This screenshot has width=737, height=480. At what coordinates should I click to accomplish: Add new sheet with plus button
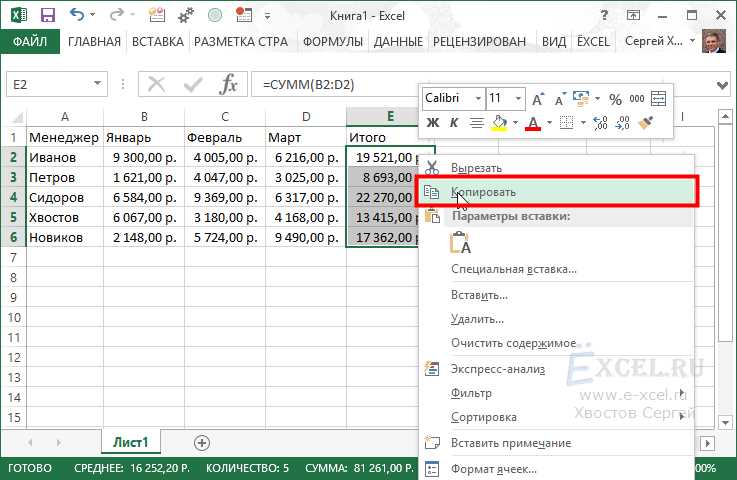(x=202, y=443)
